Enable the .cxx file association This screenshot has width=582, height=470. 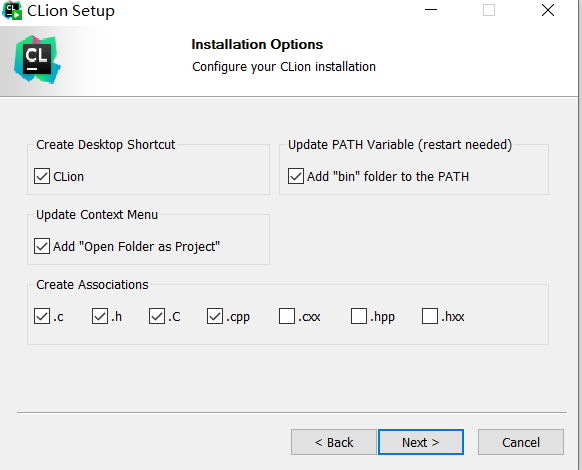point(287,317)
